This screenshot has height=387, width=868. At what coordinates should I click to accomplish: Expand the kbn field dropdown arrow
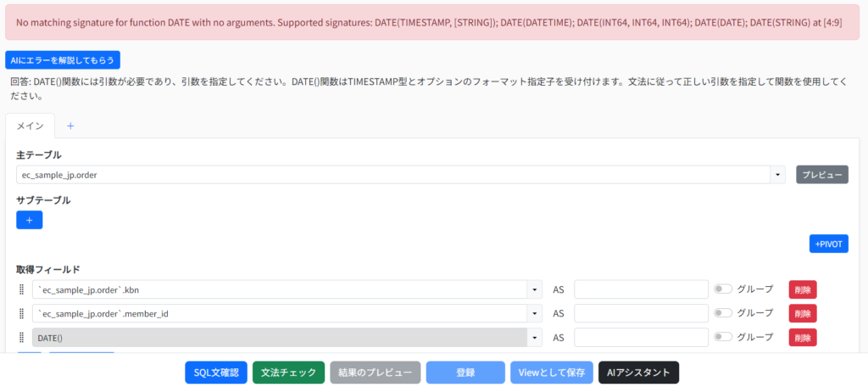click(x=535, y=289)
